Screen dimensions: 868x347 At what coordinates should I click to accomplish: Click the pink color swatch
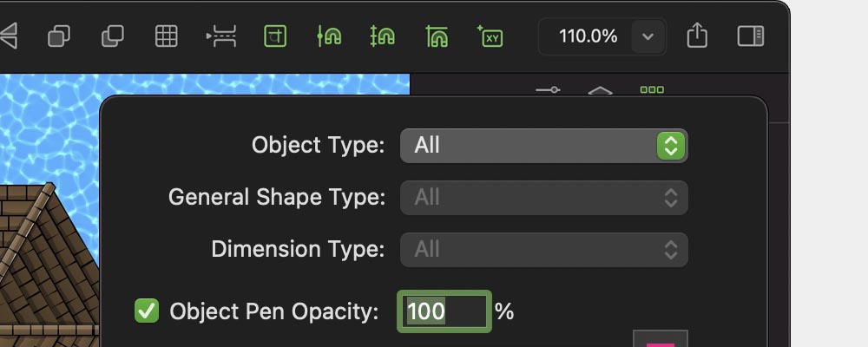[661, 340]
